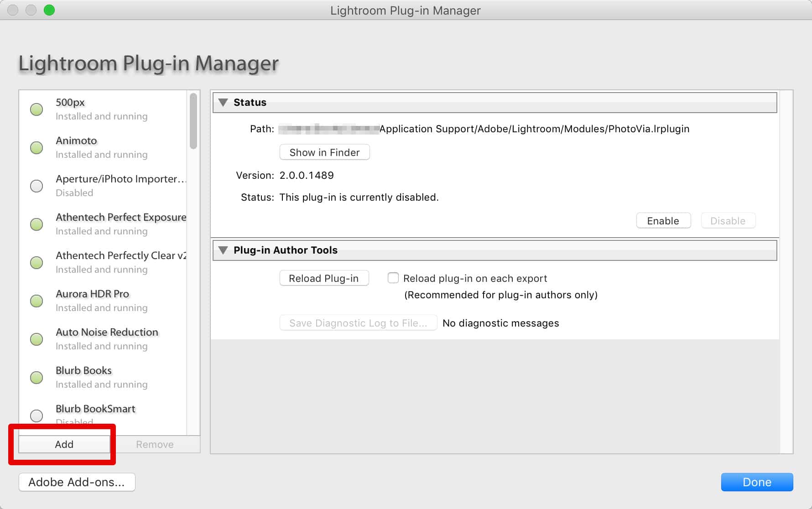Click the green circle next to Blurb Books

36,378
